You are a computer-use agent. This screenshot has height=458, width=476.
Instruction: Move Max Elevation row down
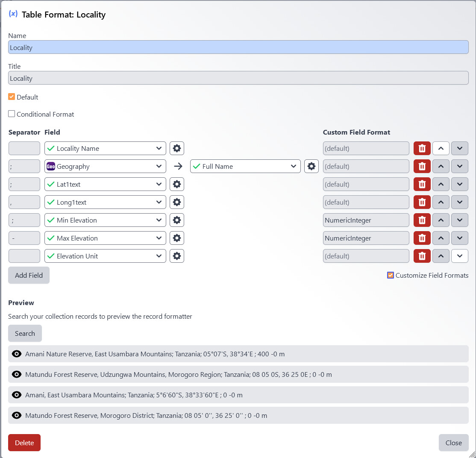pyautogui.click(x=460, y=238)
